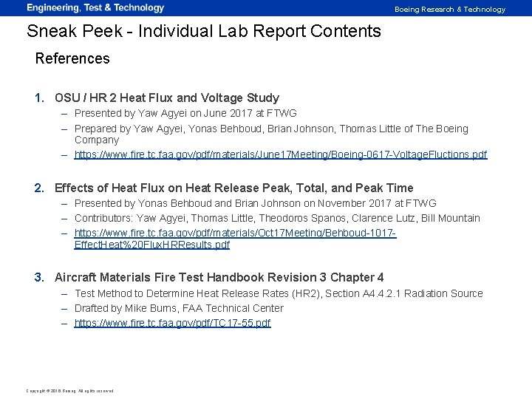Select 'OSU / HR 2 Heat Flux and Voltage Study'
The width and height of the screenshot is (532, 399).
pos(167,98)
